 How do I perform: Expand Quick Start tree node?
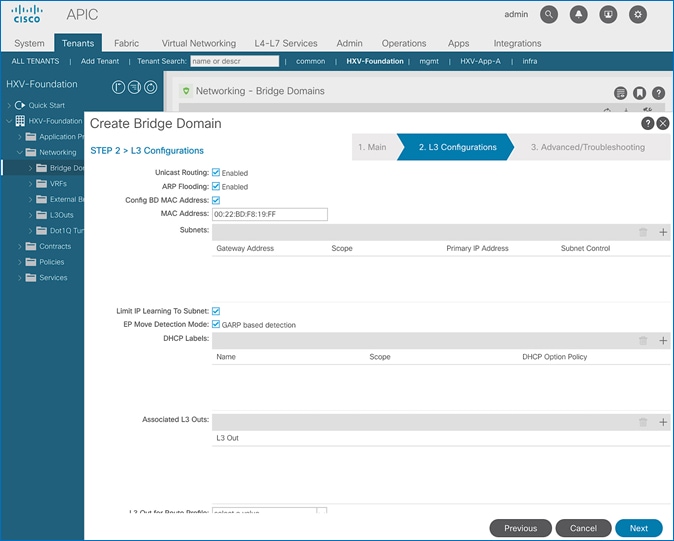pos(9,105)
